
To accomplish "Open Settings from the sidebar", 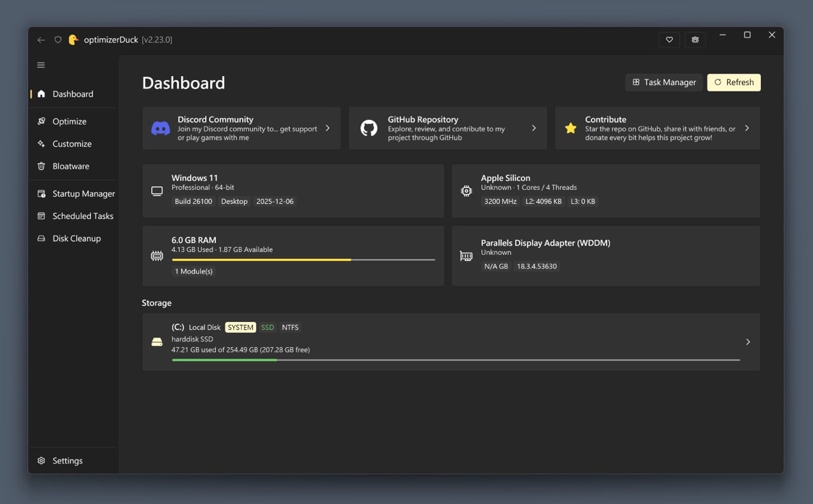I will [73, 461].
